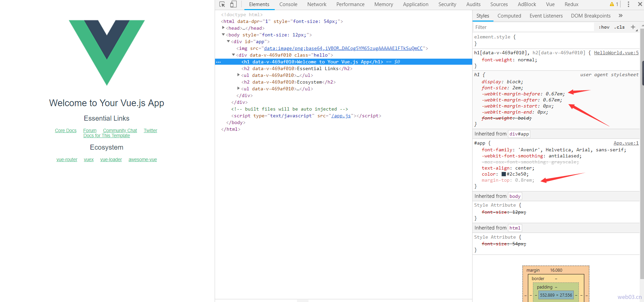644x302 pixels.
Task: Show more Styles sidebar tabs chevron
Action: (620, 16)
